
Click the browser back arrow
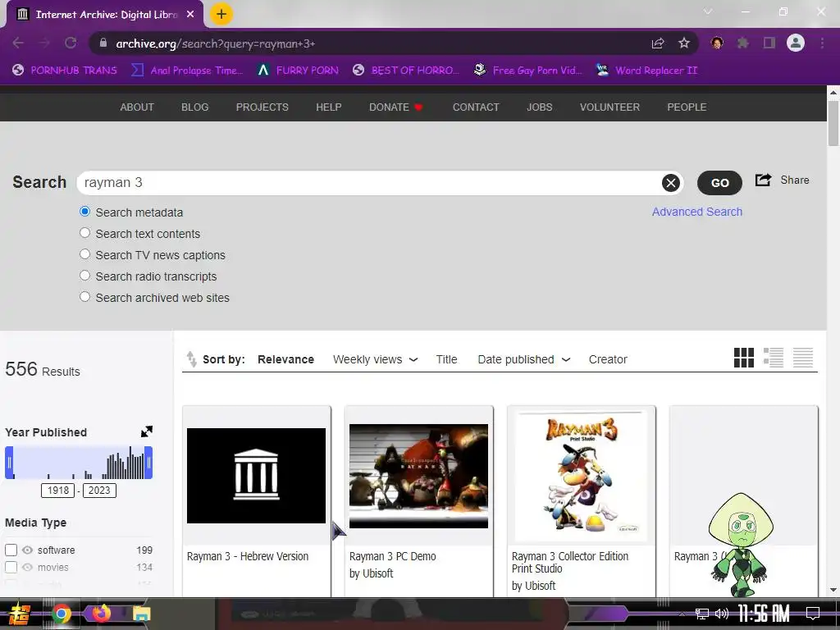18,43
